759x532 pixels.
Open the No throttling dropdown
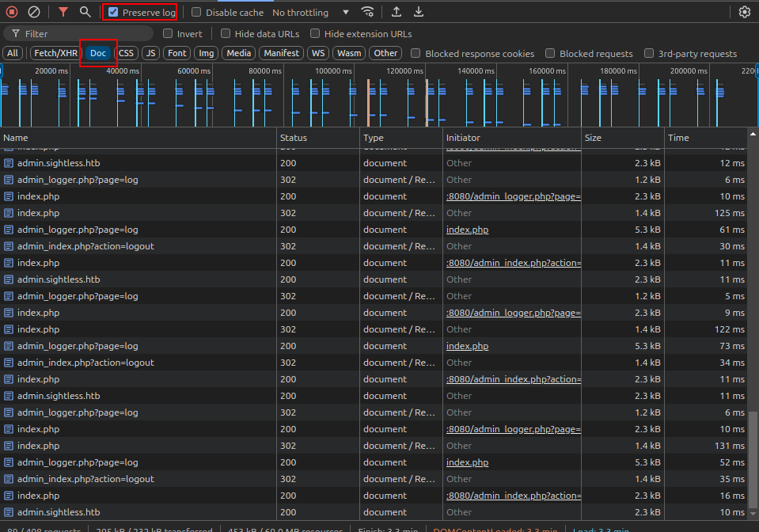point(310,13)
